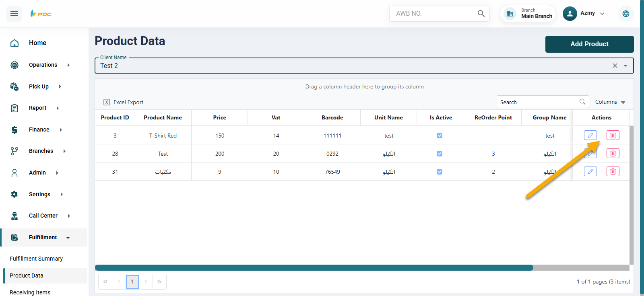This screenshot has height=296, width=644.
Task: Click the Admin person icon
Action: click(14, 173)
